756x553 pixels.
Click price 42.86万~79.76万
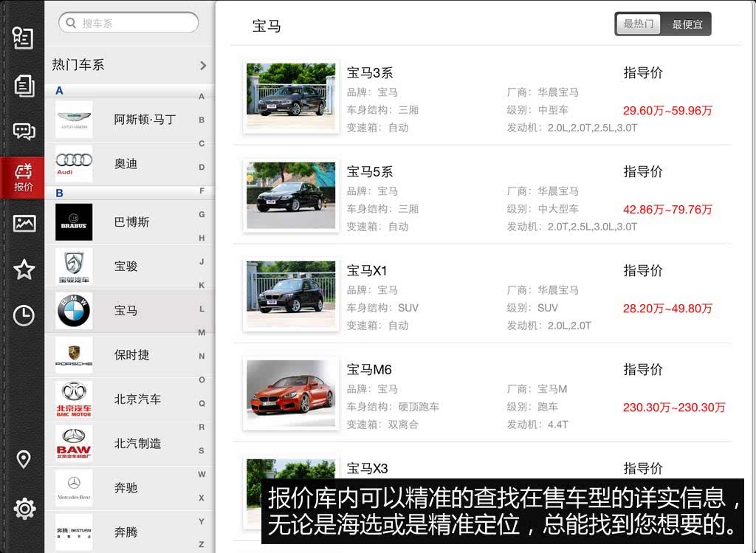point(667,209)
